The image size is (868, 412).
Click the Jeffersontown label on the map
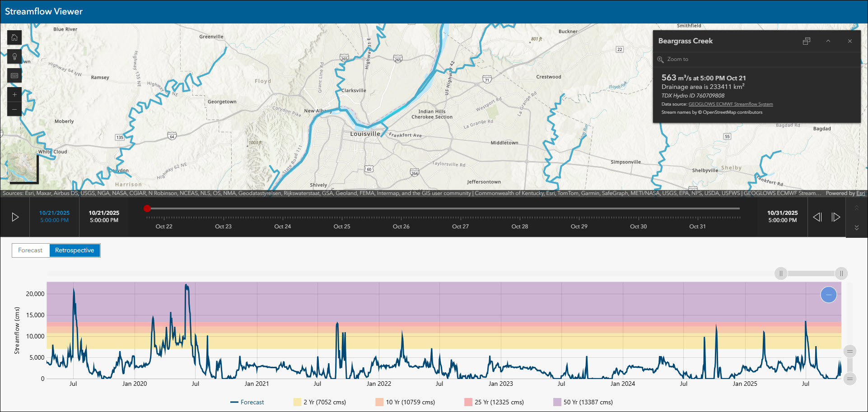point(484,182)
